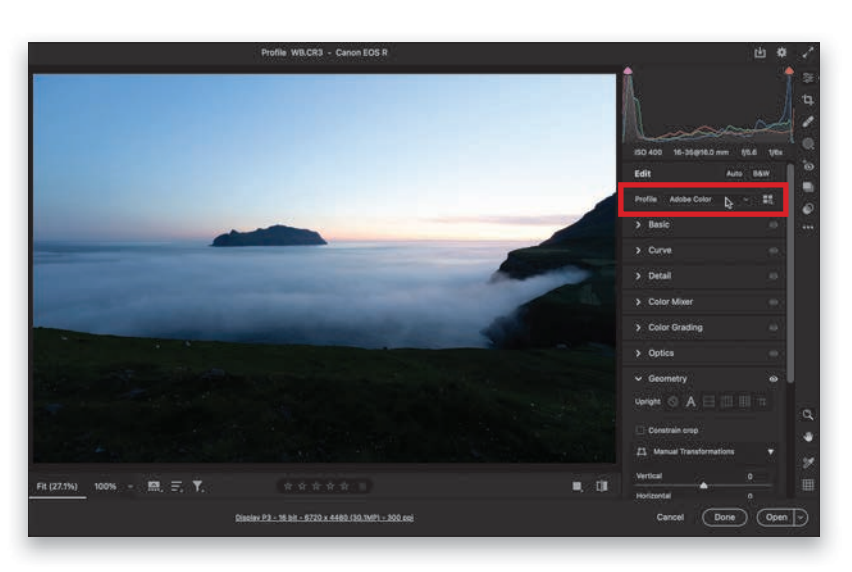Toggle Geometry panel visibility eye
Image resolution: width=852 pixels, height=572 pixels.
click(x=773, y=379)
